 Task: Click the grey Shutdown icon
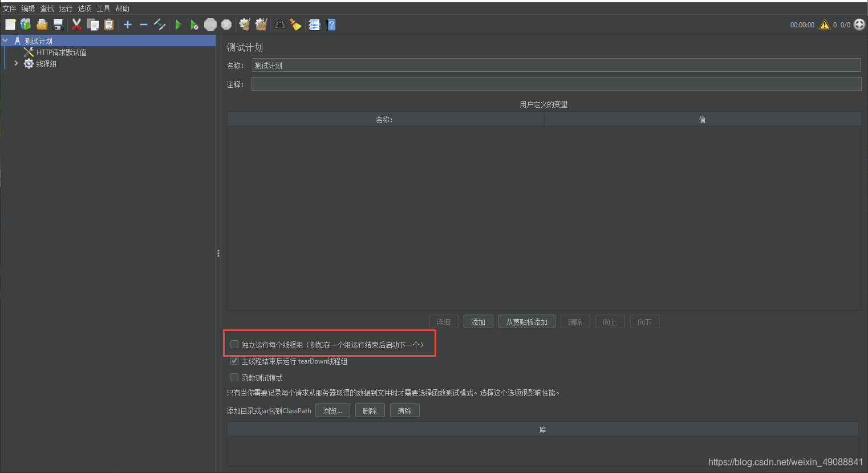(x=226, y=25)
